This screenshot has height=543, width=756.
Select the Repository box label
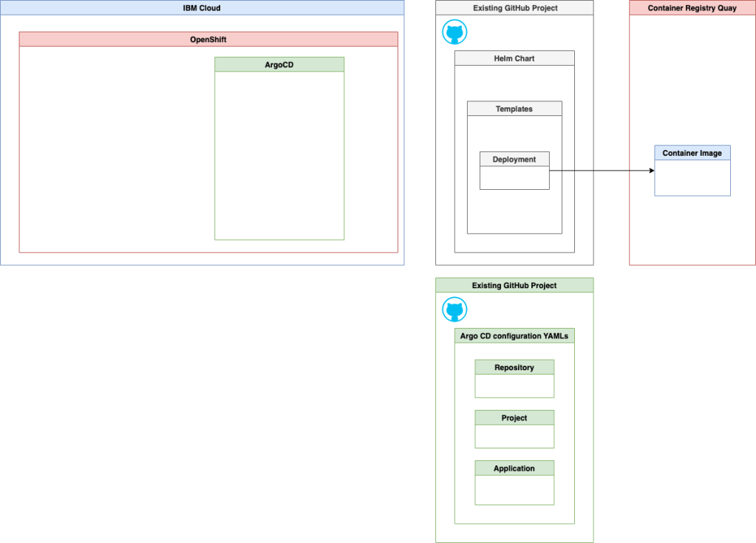click(x=514, y=367)
